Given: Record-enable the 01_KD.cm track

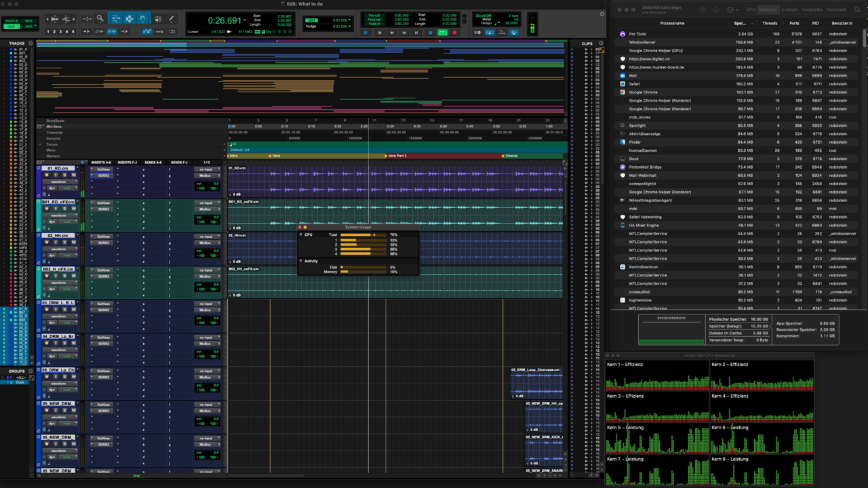Looking at the screenshot, I should click(x=47, y=175).
